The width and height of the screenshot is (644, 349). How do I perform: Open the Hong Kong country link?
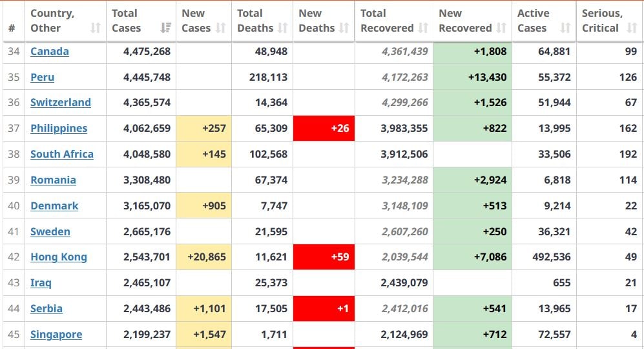59,257
